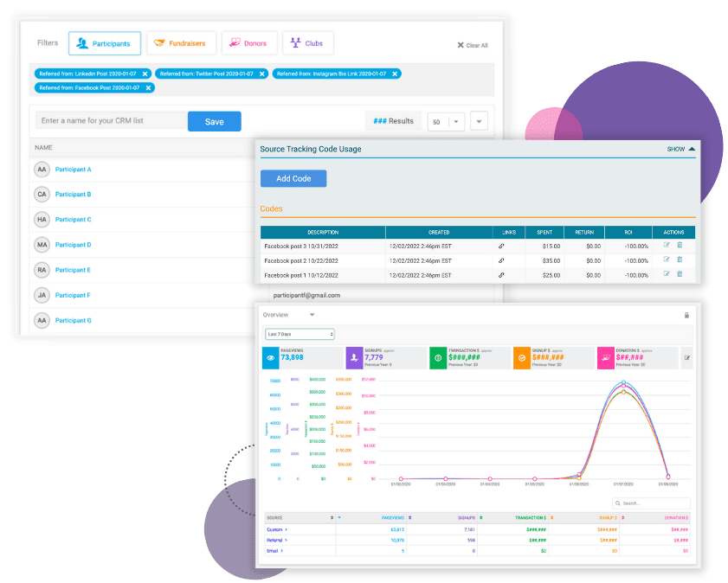Click the search magnifier icon above sources table
728x583 pixels.
tap(618, 503)
